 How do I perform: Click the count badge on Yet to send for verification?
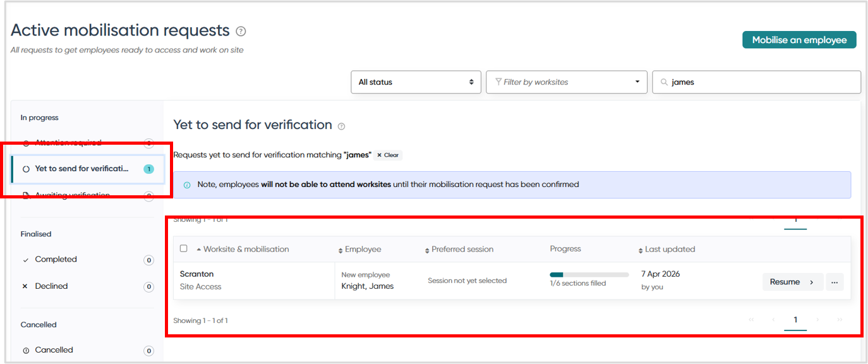[148, 169]
